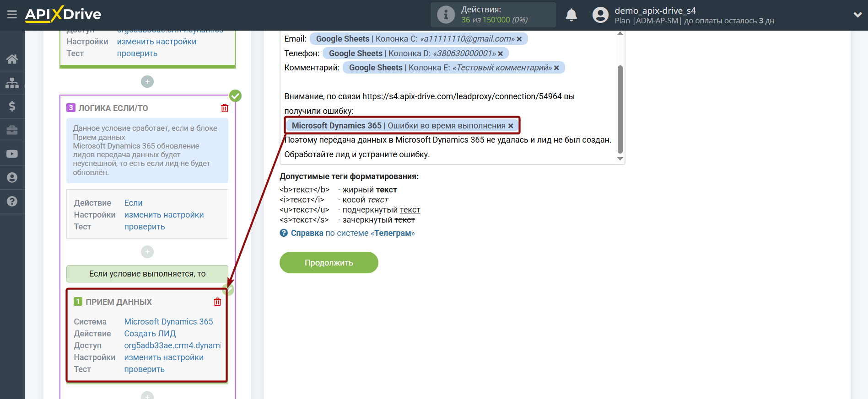Screen dimensions: 868x399
Task: Click the ЛОГИКА ЕСЛИ/ТО block title
Action: (113, 108)
